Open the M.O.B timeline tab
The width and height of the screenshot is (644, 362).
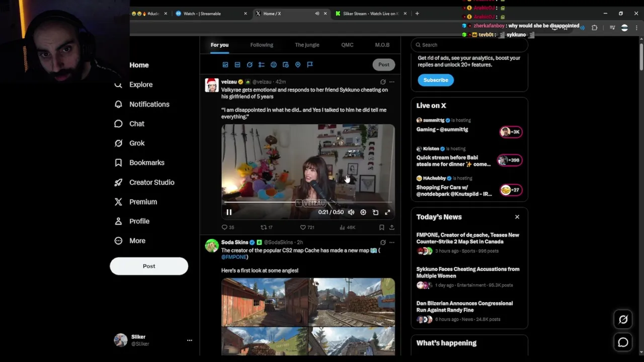[x=382, y=45]
